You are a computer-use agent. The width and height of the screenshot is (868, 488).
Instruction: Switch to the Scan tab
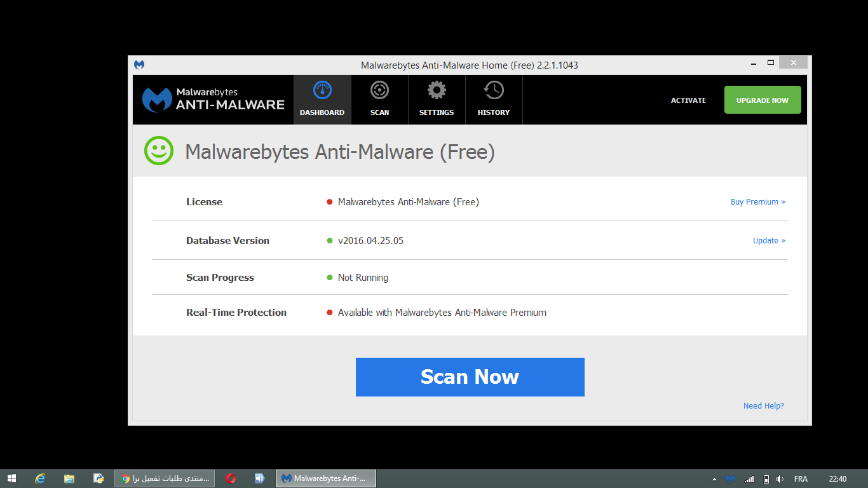379,100
